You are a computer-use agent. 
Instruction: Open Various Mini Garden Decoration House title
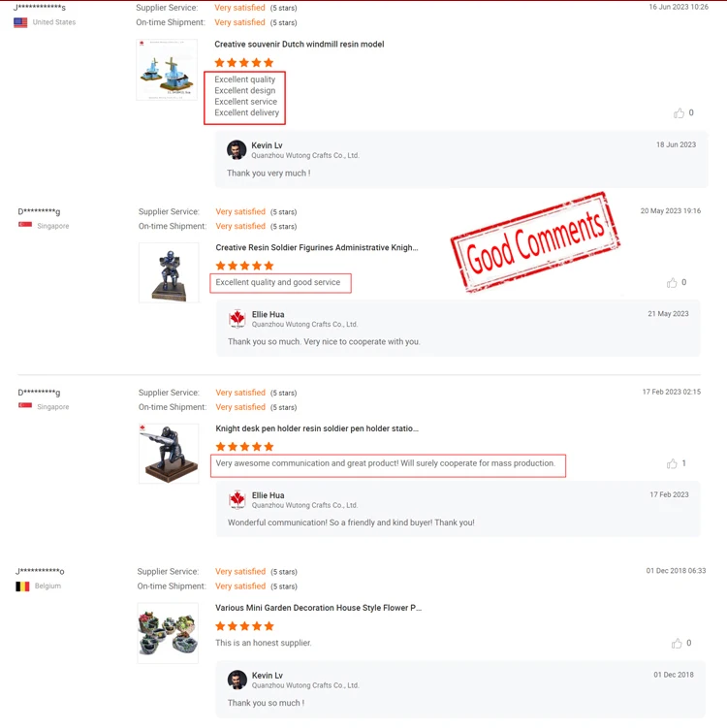click(318, 608)
